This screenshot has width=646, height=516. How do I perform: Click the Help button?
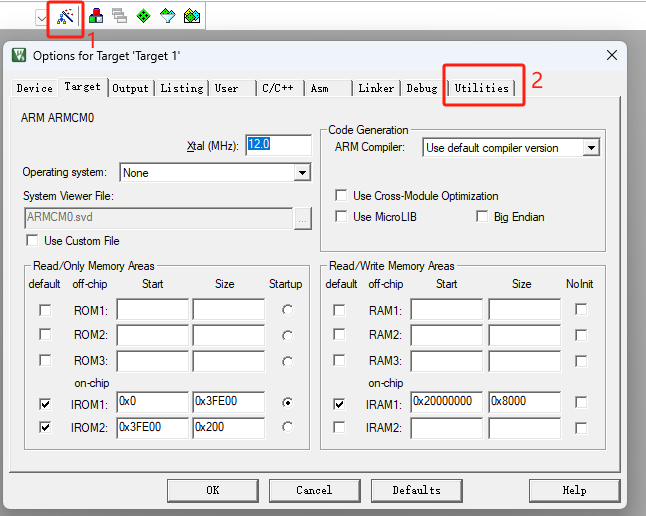[574, 490]
